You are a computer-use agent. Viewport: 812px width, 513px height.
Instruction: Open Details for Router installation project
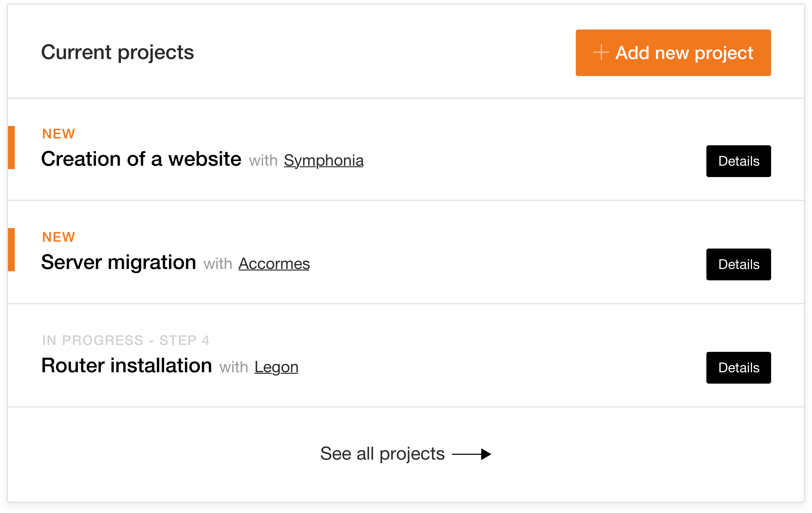coord(739,367)
